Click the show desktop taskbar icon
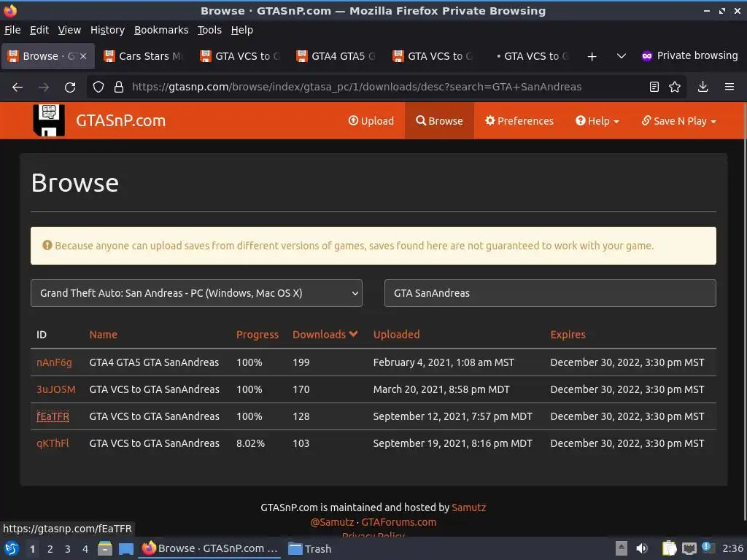Viewport: 747px width, 560px height. pyautogui.click(x=126, y=549)
